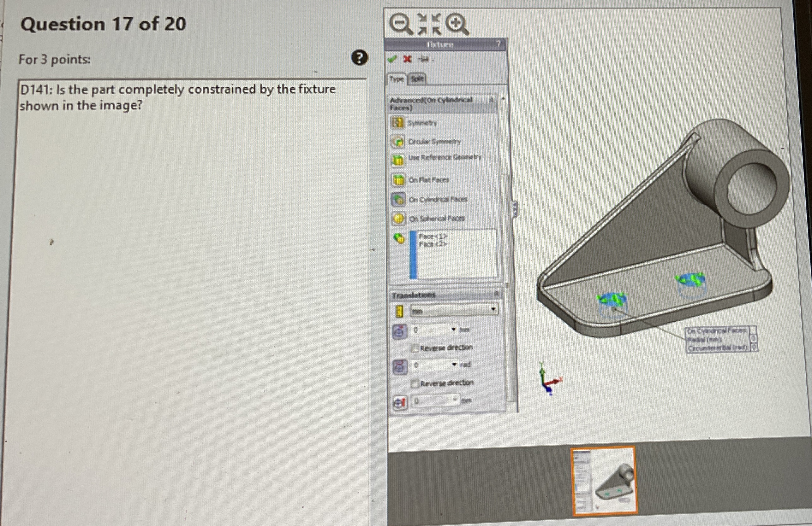
Task: Click the fit-to-view arrows icon
Action: [x=429, y=25]
